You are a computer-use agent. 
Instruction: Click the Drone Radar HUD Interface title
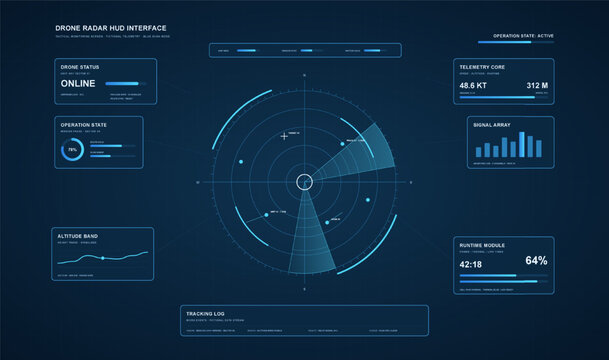tap(111, 28)
